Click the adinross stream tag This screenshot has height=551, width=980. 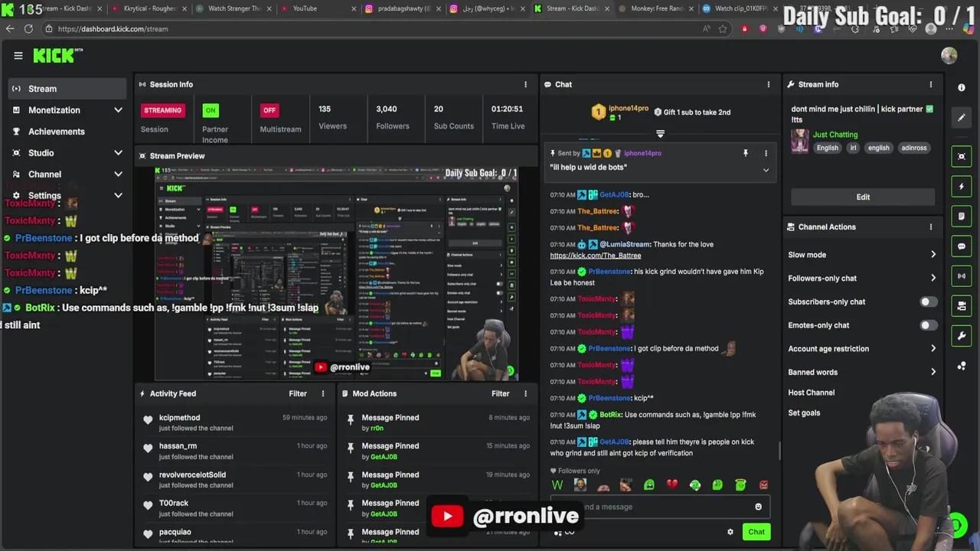click(913, 148)
